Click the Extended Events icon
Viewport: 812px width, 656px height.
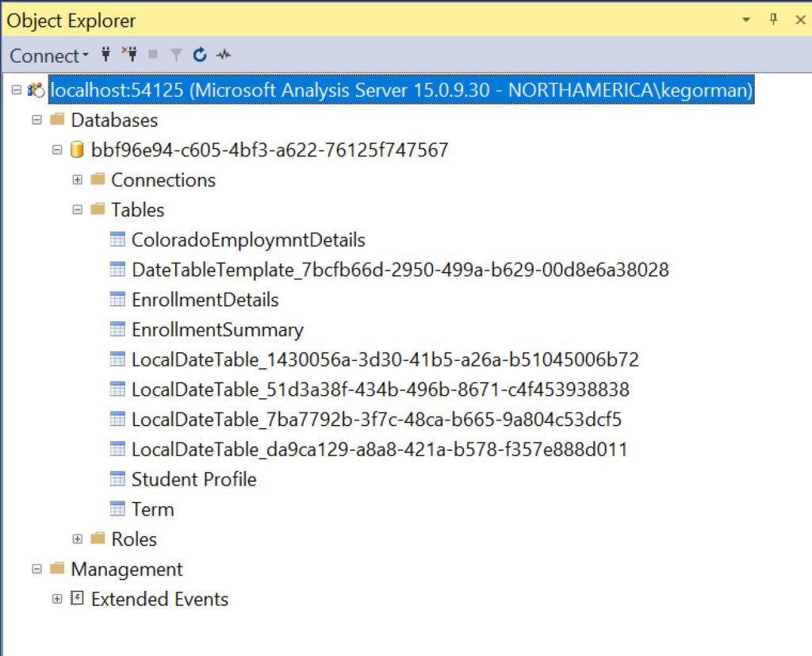77,598
